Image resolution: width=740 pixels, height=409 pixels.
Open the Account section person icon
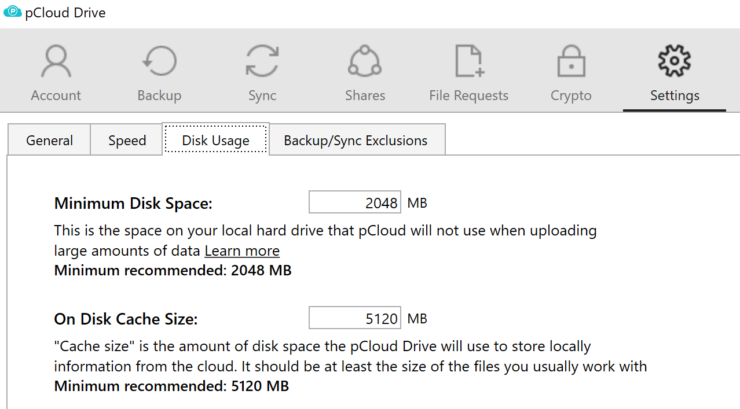(x=56, y=61)
